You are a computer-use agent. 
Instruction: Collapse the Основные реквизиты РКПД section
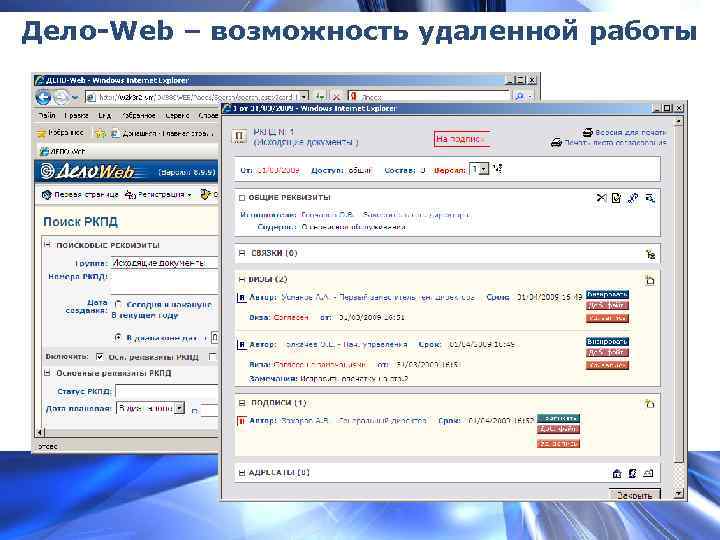(47, 373)
